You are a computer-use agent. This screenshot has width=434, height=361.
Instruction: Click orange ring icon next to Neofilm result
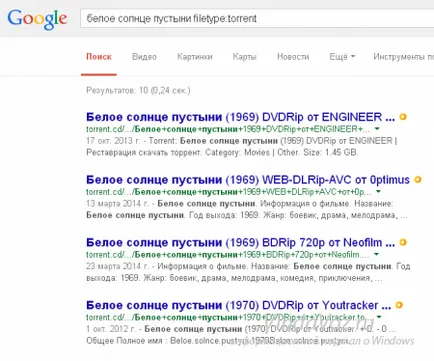[x=403, y=242]
